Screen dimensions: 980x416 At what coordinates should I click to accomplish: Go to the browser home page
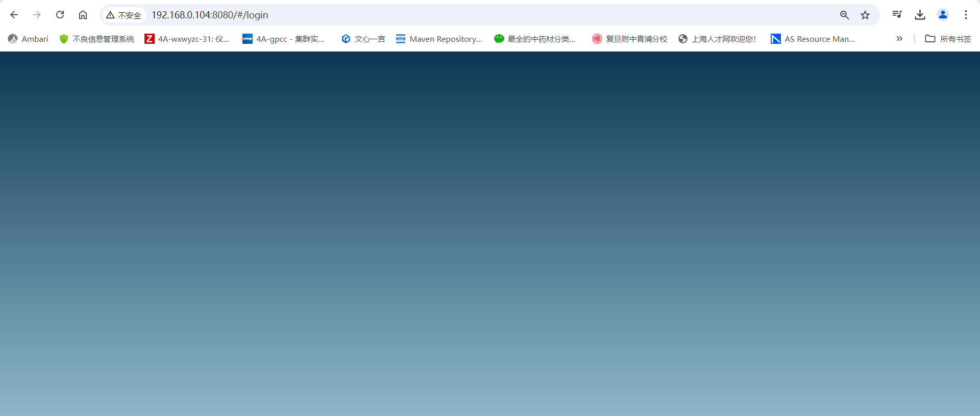(83, 15)
